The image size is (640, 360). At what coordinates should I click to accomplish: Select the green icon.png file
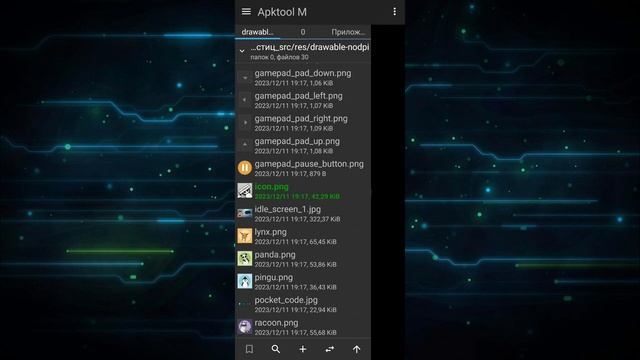[303, 191]
